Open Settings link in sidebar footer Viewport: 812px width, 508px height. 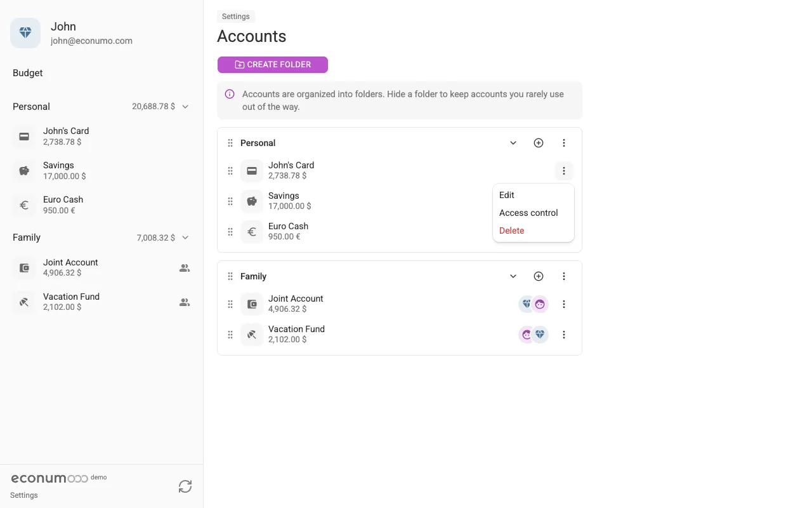24,495
